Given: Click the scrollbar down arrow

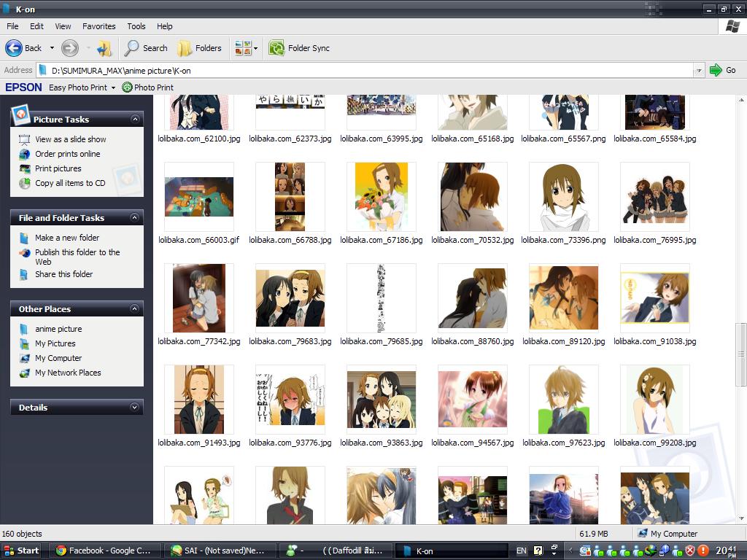Looking at the screenshot, I should tap(741, 518).
